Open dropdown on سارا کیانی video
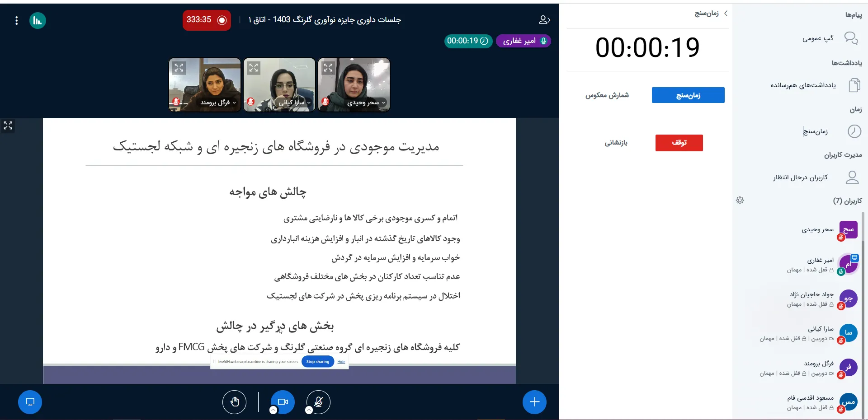The height and width of the screenshot is (420, 868). coord(309,103)
